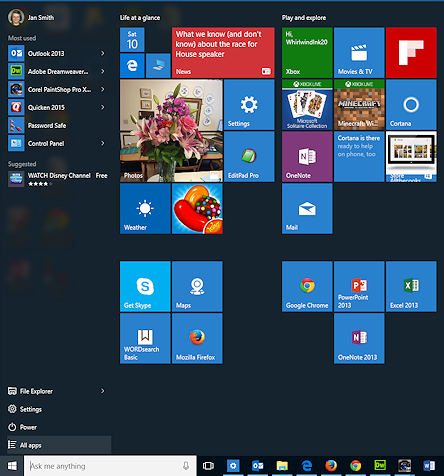Viewport: 444px width, 476px height.
Task: Expand Corel PaintShop Pro jump list arrow
Action: (x=103, y=89)
